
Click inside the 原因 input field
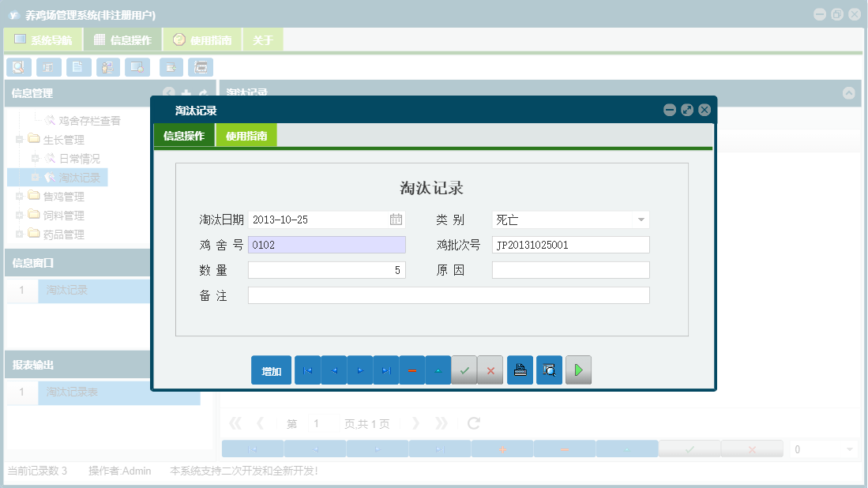click(570, 271)
